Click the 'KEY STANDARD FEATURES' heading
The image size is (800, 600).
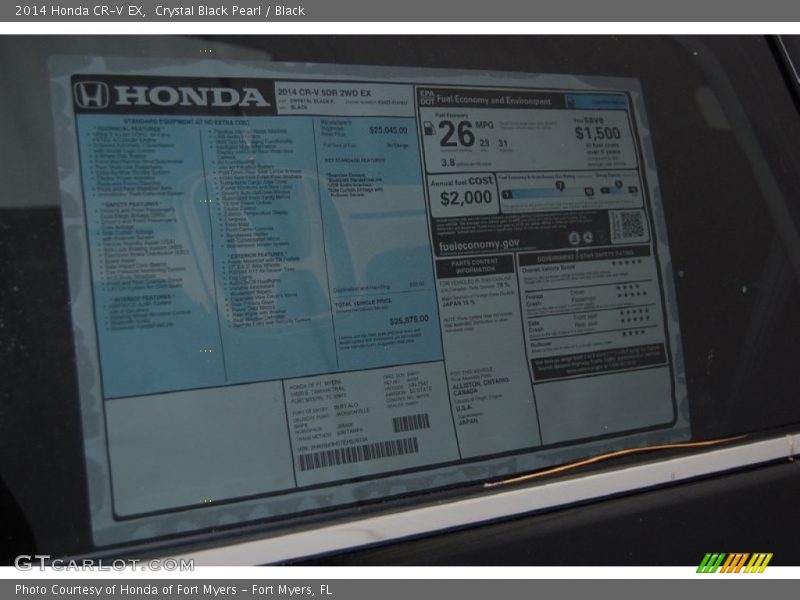click(x=355, y=160)
